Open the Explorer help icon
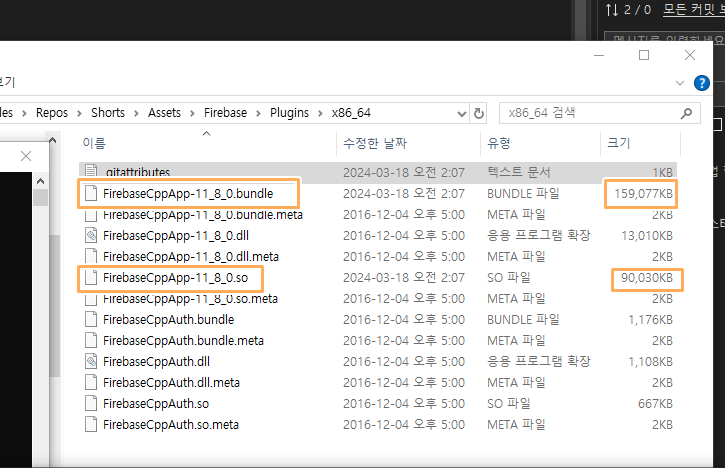This screenshot has width=725, height=475. pyautogui.click(x=701, y=83)
